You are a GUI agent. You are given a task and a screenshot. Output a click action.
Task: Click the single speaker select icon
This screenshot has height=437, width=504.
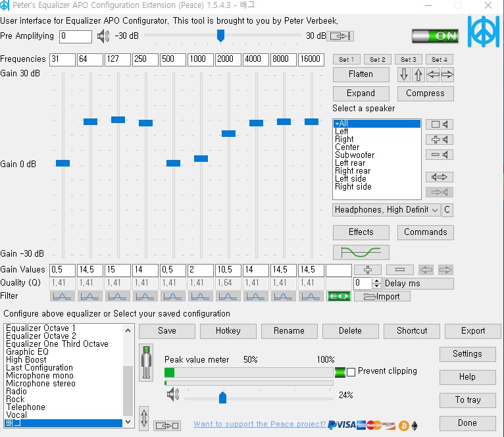tap(440, 124)
